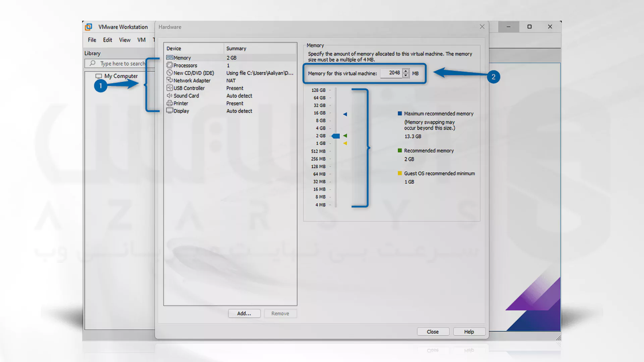Click the Close button in Hardware dialog
Viewport: 644px width, 362px height.
433,331
